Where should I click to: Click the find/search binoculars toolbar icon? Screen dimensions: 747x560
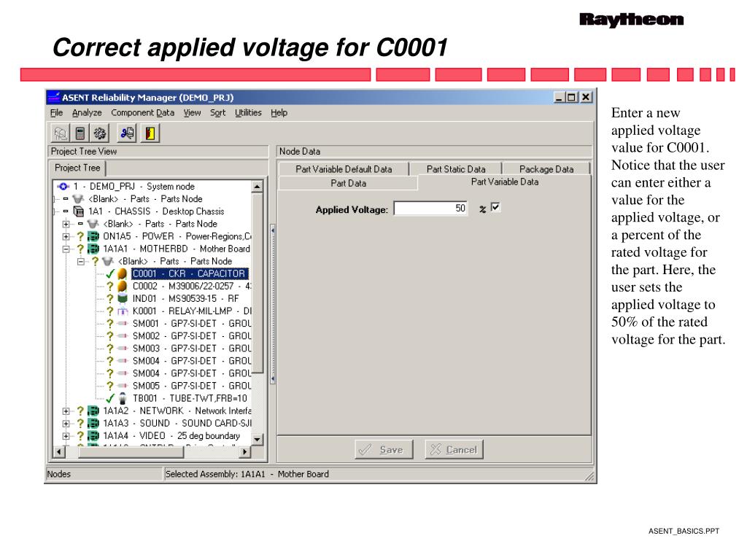click(127, 133)
